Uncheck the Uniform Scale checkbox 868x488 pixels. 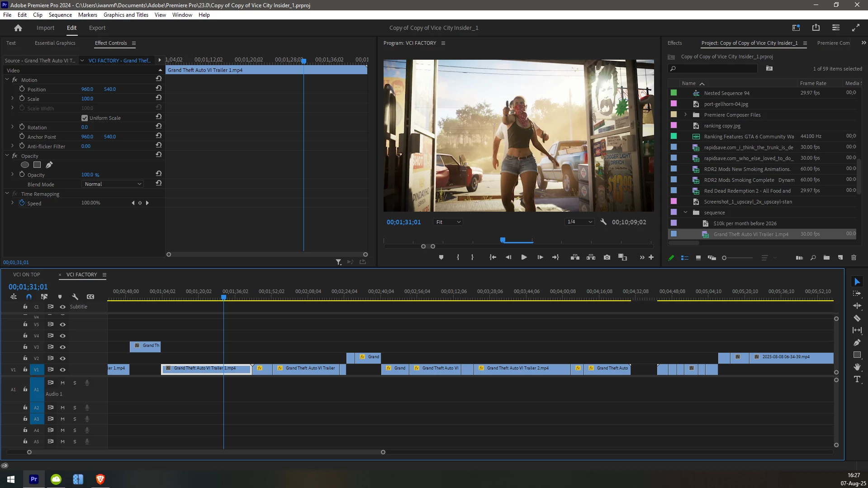(x=85, y=118)
